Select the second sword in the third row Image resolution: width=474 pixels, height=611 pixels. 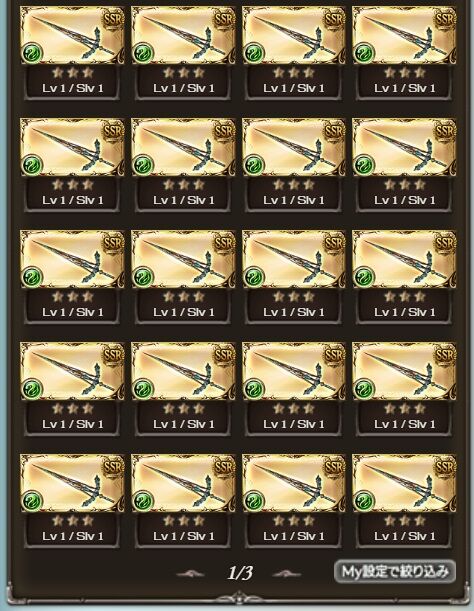(183, 259)
